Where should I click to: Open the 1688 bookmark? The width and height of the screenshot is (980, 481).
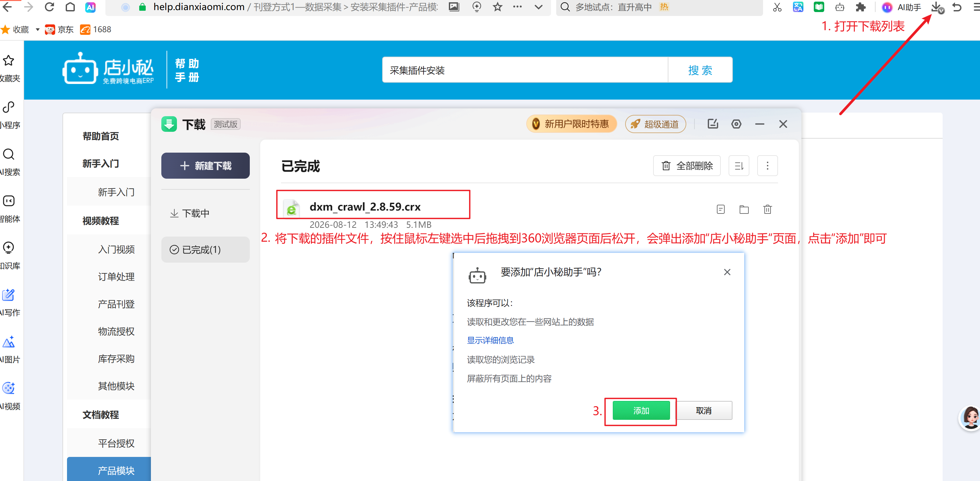tap(96, 29)
